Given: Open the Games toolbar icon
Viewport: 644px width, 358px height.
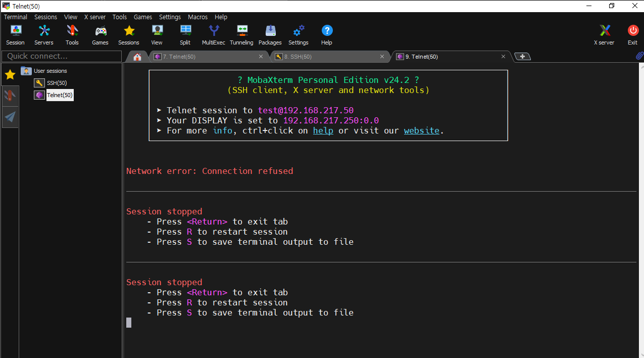Looking at the screenshot, I should (x=101, y=35).
